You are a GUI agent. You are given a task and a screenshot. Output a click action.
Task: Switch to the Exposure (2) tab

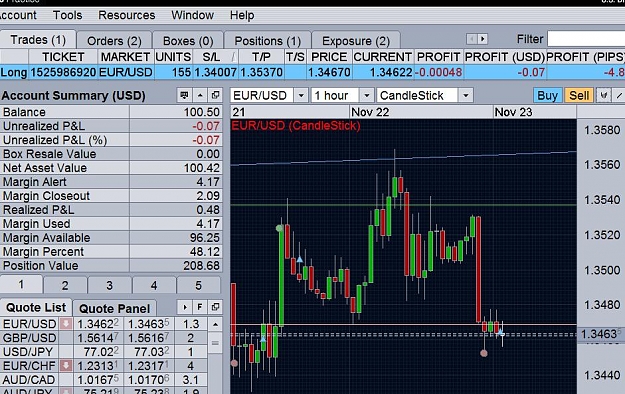356,41
